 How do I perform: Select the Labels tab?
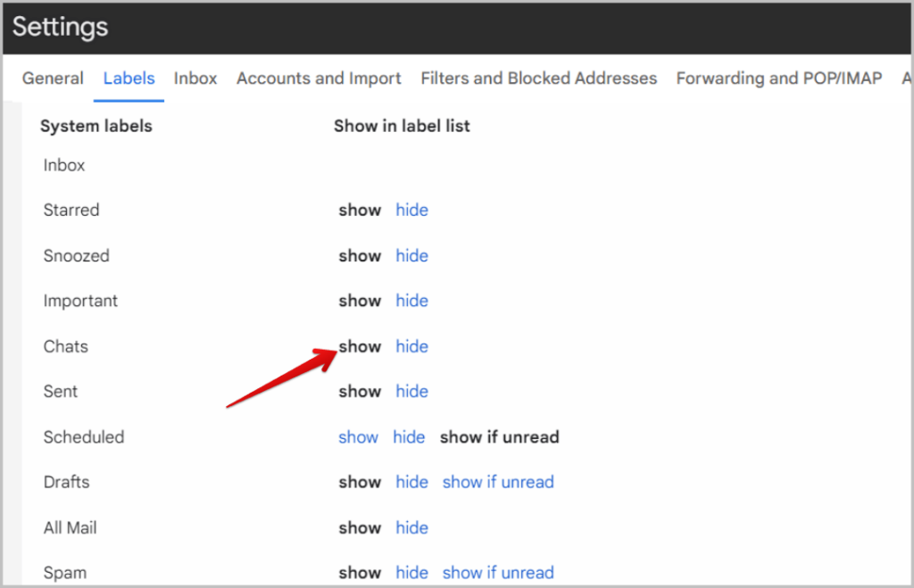pyautogui.click(x=129, y=79)
